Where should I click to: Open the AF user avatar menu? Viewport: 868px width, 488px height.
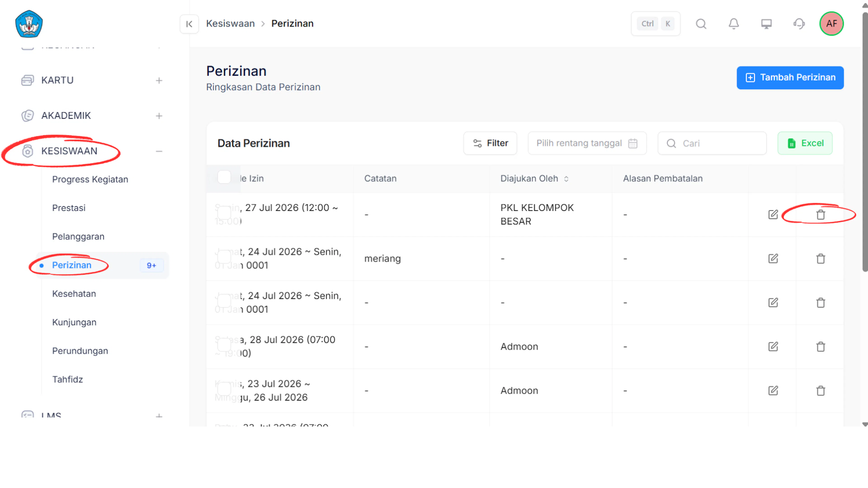click(831, 23)
